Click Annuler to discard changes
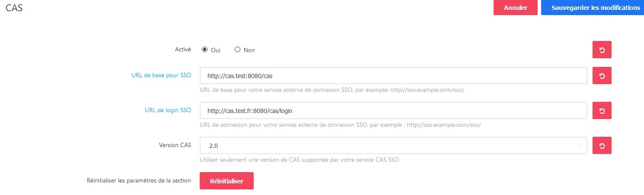 (x=515, y=8)
